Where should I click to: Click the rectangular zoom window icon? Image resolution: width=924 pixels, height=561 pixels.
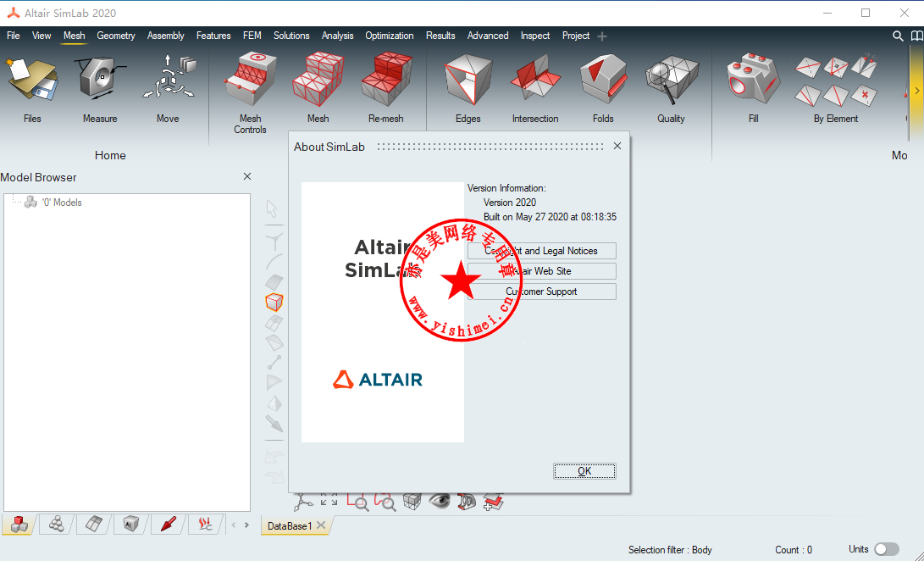click(x=357, y=502)
